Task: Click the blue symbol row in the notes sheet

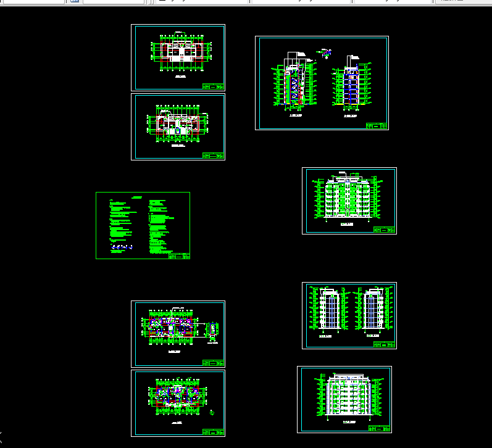Action: pyautogui.click(x=122, y=247)
